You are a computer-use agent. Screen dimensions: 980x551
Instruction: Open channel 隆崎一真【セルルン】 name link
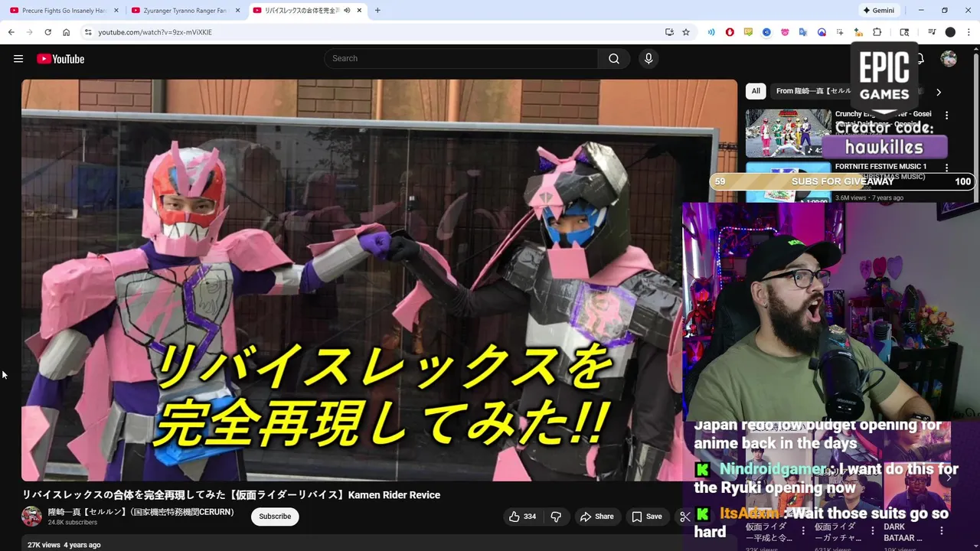coord(141,512)
